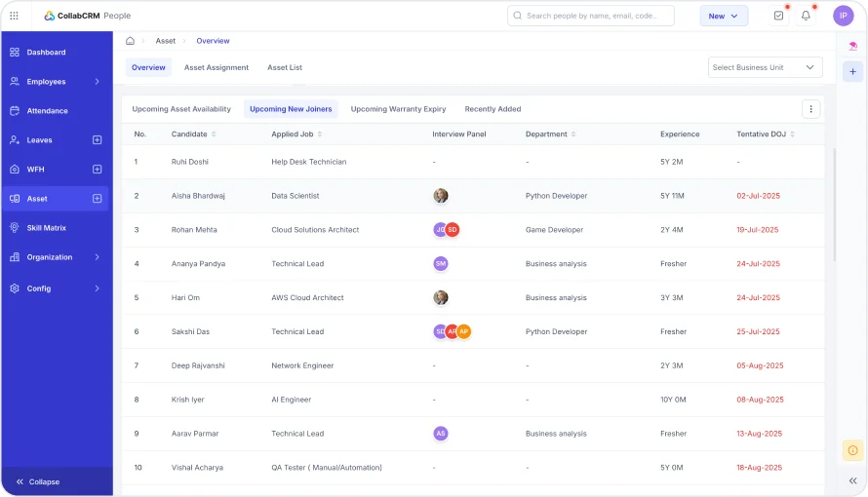Click the plus icon beside Leaves
This screenshot has height=497, width=868.
click(x=97, y=140)
